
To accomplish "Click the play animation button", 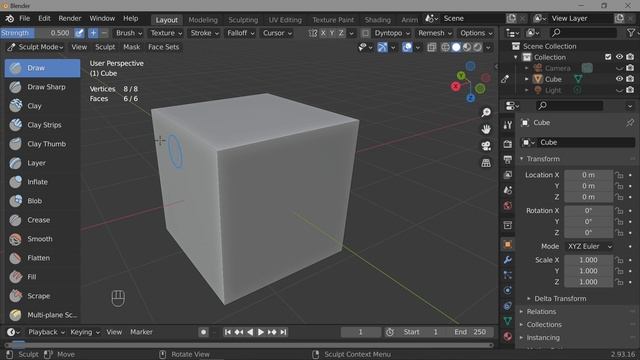I will click(x=260, y=332).
